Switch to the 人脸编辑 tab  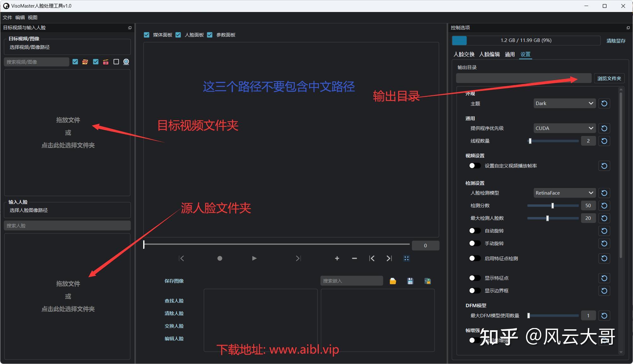click(489, 54)
